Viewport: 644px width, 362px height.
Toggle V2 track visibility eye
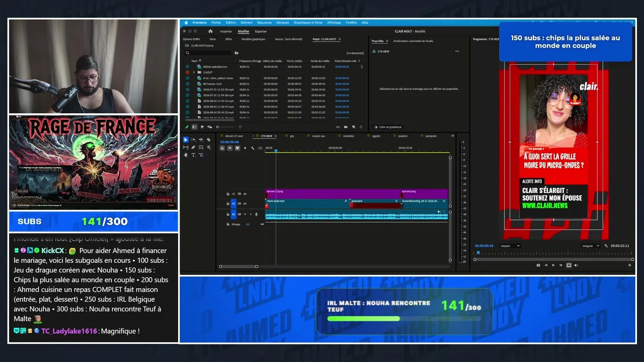click(x=245, y=194)
